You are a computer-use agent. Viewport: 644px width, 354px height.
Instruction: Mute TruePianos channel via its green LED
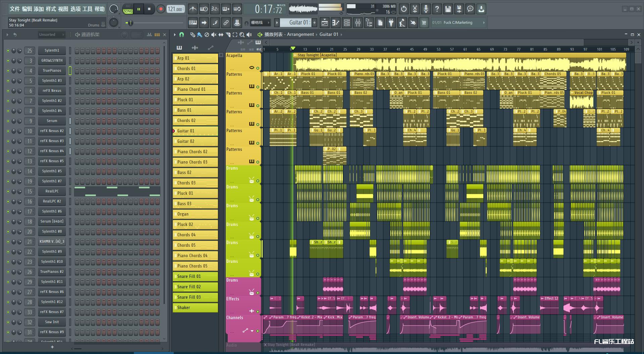[x=8, y=71]
